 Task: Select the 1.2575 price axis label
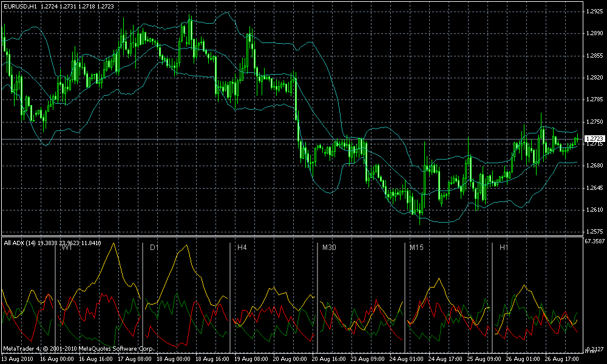coord(595,232)
